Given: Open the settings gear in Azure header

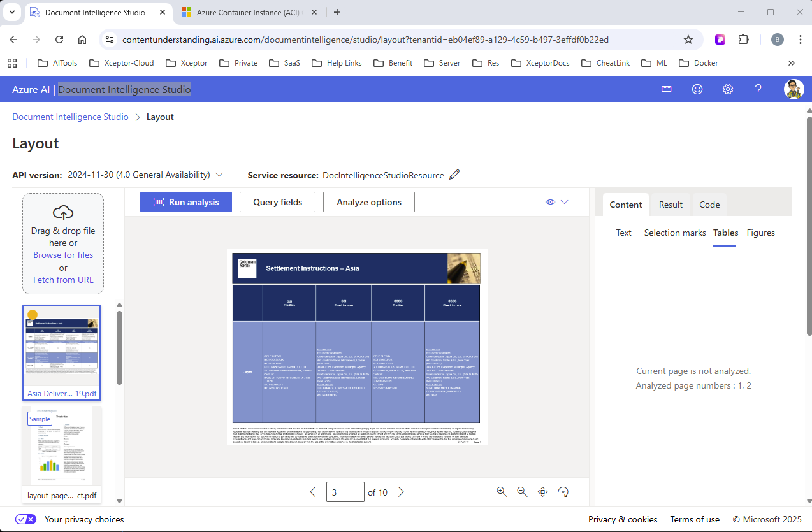Looking at the screenshot, I should point(728,89).
